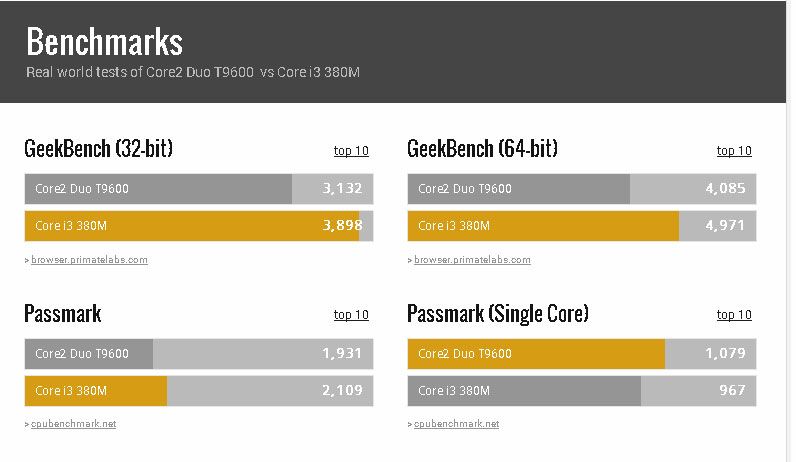Click the Benchmarks page title
This screenshot has width=796, height=462.
click(104, 42)
